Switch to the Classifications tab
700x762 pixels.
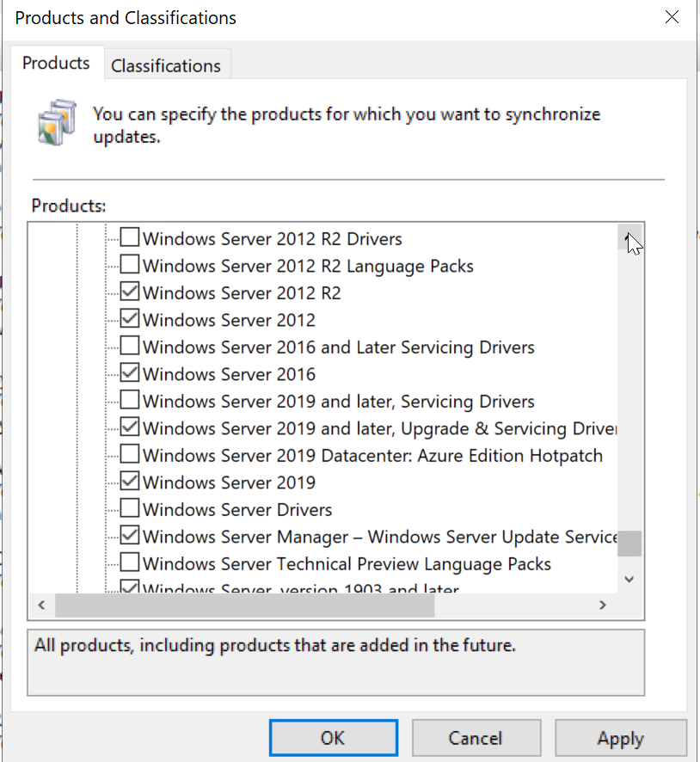click(166, 65)
